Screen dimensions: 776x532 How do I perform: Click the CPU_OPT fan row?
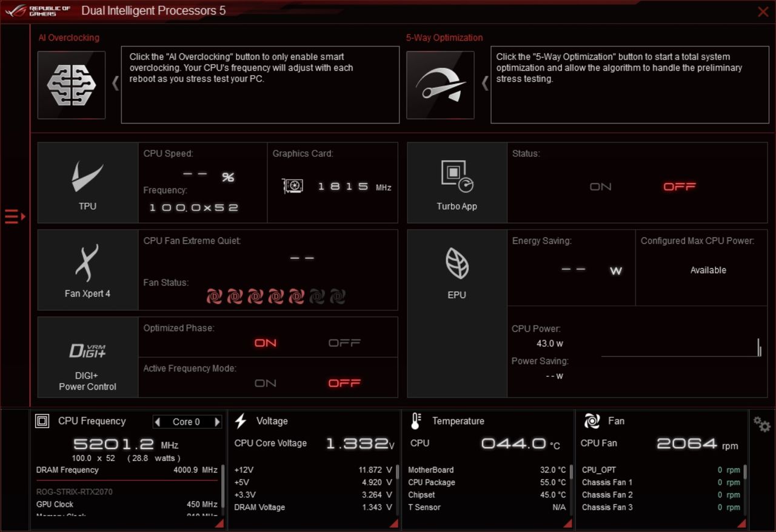(661, 470)
